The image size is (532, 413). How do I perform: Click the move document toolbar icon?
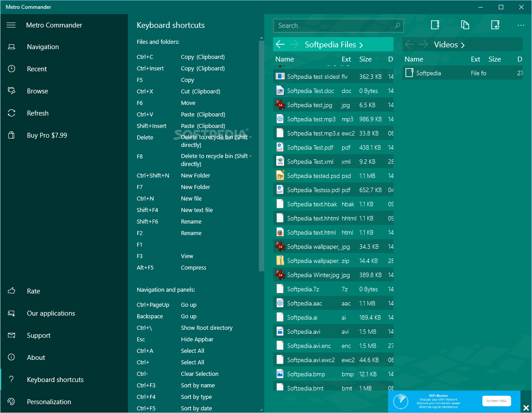495,25
